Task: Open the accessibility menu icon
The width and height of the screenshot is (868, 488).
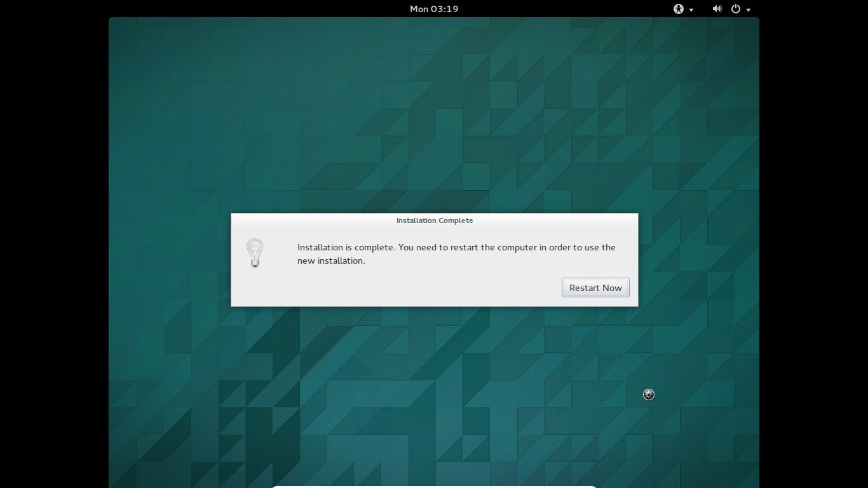Action: 679,9
